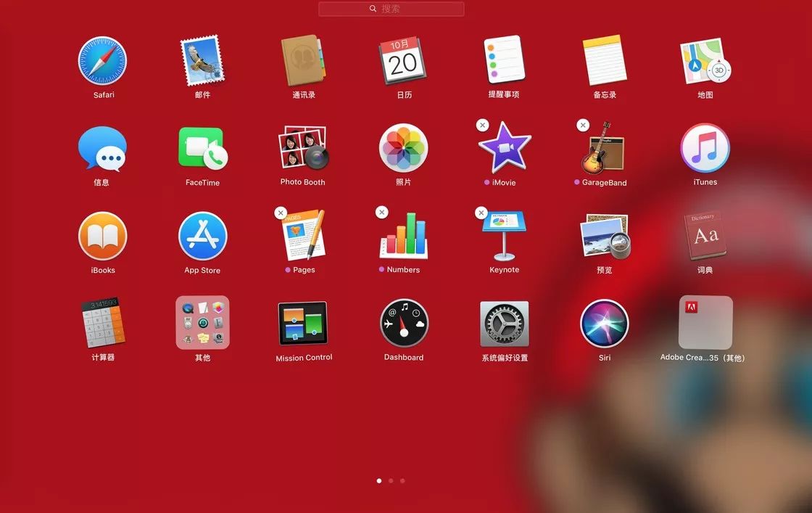Launch Keynote

tap(504, 236)
